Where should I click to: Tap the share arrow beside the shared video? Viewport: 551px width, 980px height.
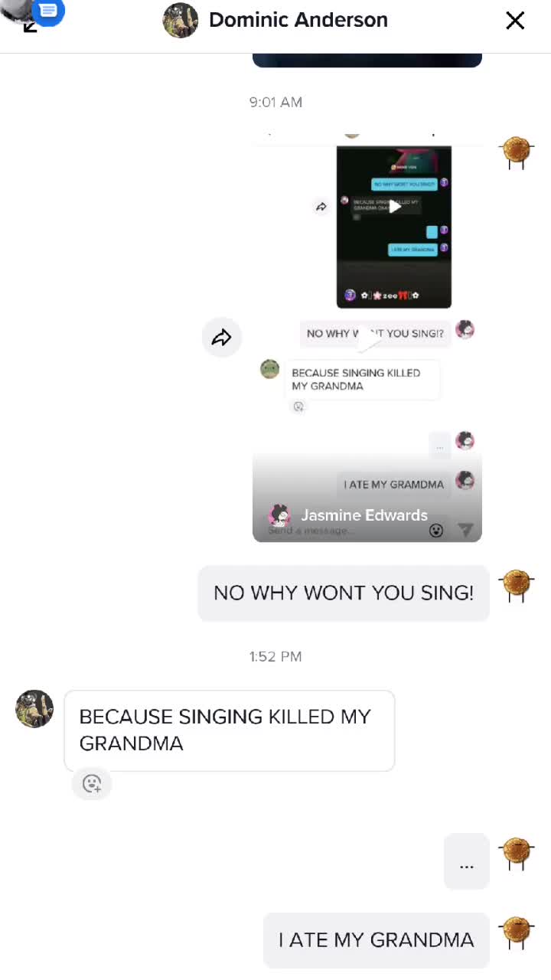point(222,338)
